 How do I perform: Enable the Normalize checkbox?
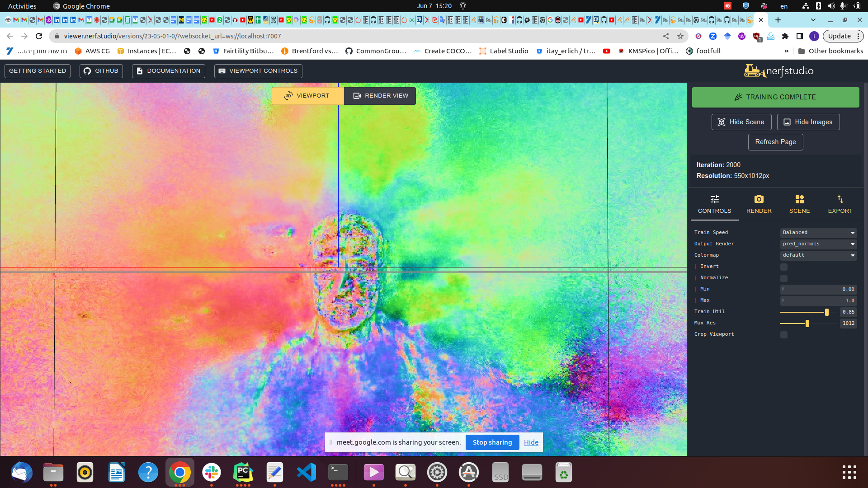(x=784, y=278)
